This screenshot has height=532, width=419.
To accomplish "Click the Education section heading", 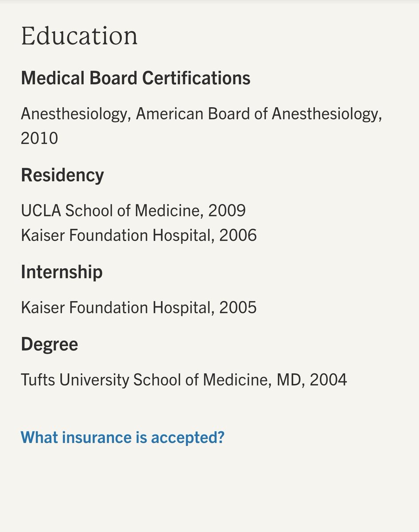I will (79, 36).
